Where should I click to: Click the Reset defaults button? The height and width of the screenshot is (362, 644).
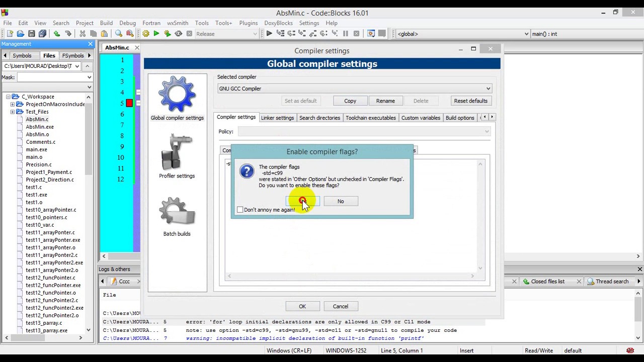(470, 101)
